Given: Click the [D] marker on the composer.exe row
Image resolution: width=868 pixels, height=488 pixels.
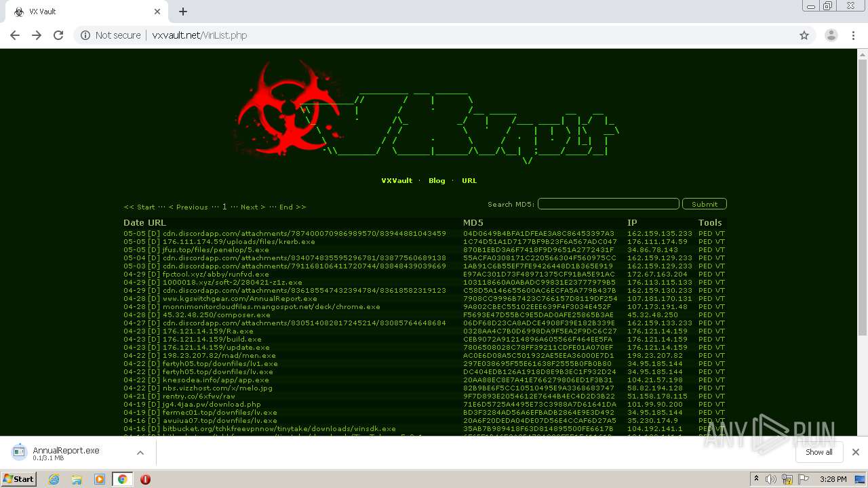Looking at the screenshot, I should (154, 314).
